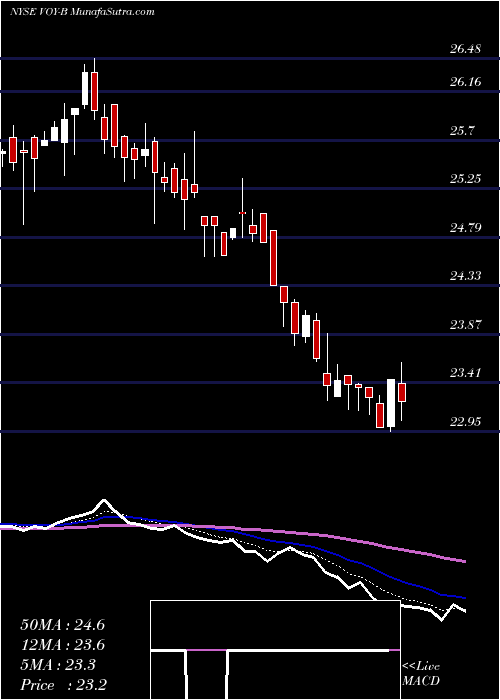Click the 24.33 price level label
500x700 pixels.
pos(466,276)
